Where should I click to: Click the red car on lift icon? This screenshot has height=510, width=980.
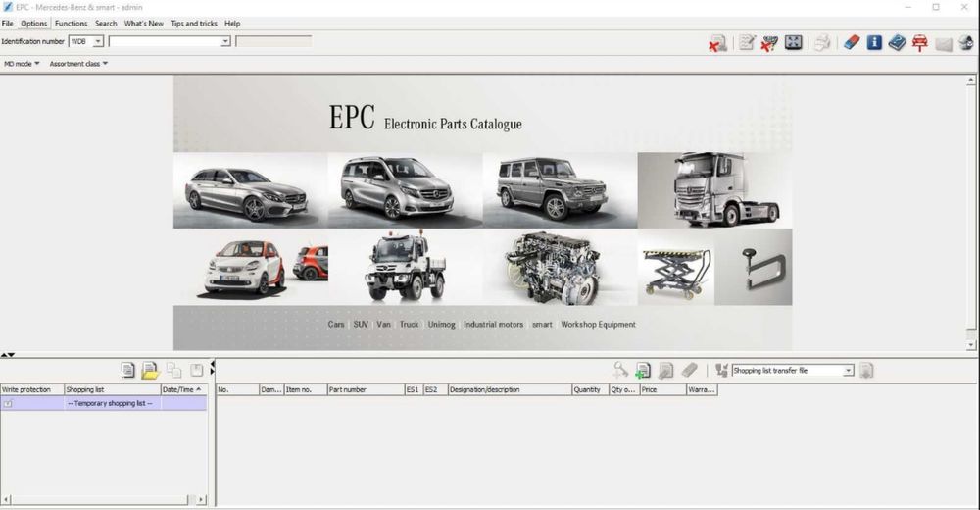pos(920,42)
